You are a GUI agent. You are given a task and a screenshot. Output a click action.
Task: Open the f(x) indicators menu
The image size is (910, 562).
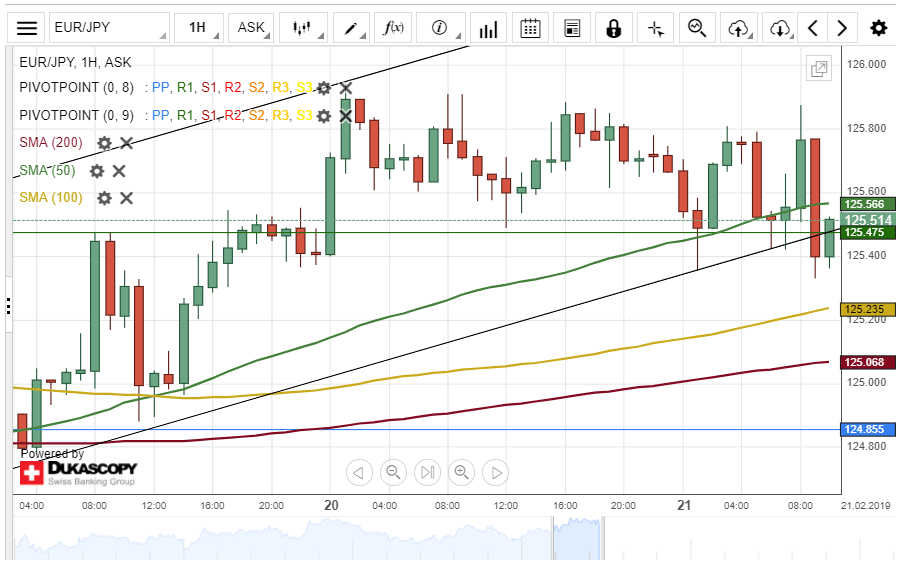pyautogui.click(x=394, y=28)
